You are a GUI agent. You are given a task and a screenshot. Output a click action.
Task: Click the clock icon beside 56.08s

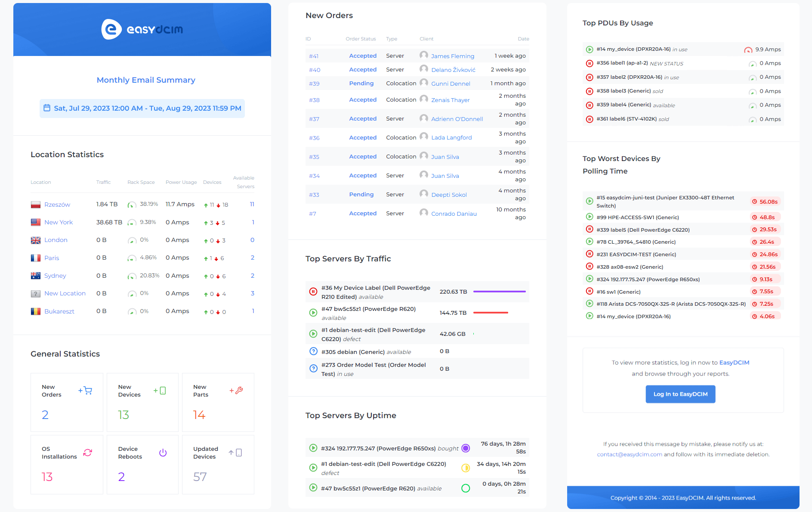(x=754, y=202)
